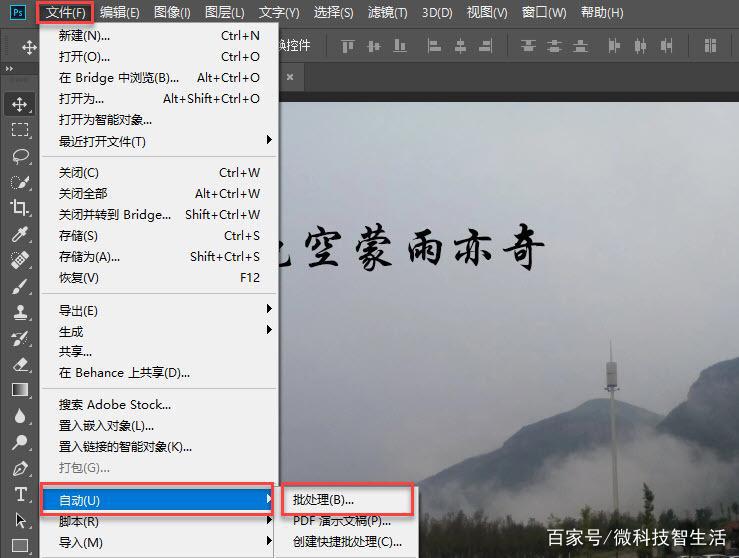
Task: Pick the Eyedropper tool
Action: [x=19, y=234]
